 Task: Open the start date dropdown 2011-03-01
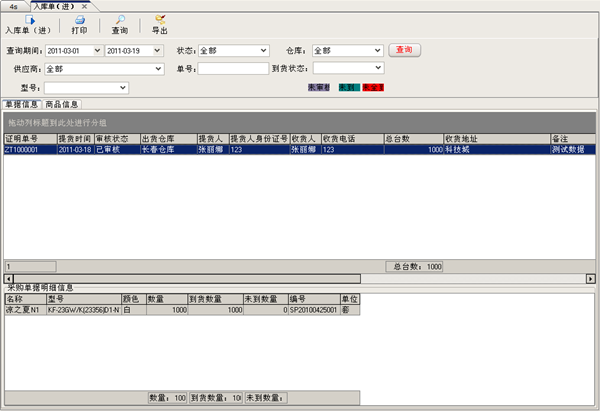click(x=97, y=49)
